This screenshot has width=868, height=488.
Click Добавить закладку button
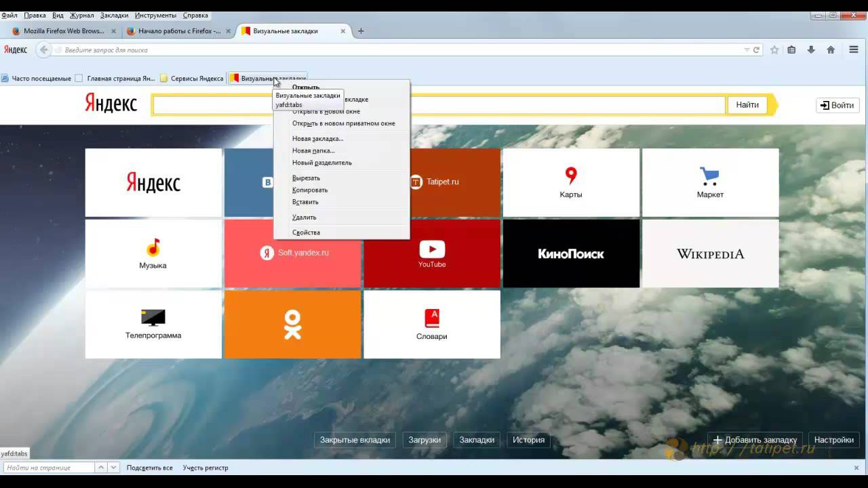point(755,440)
